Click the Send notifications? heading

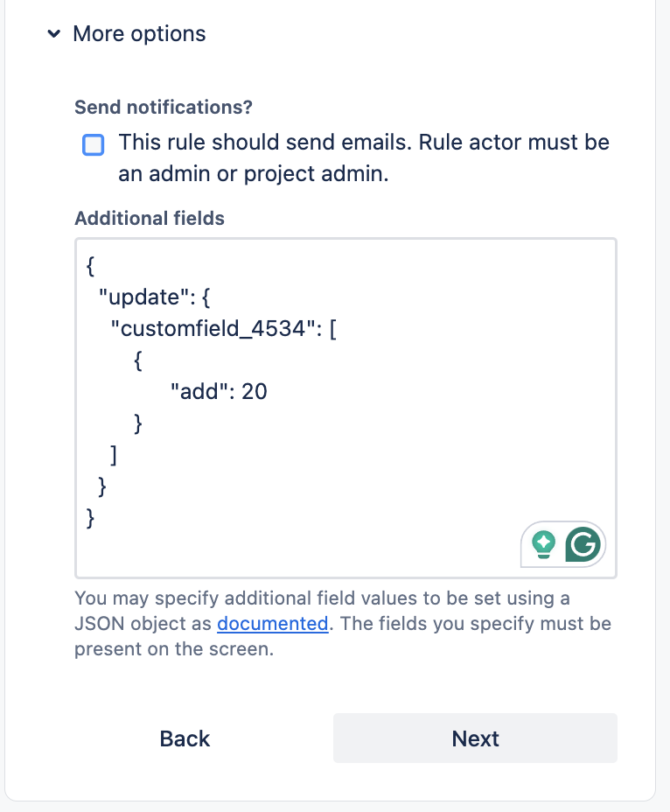(164, 108)
